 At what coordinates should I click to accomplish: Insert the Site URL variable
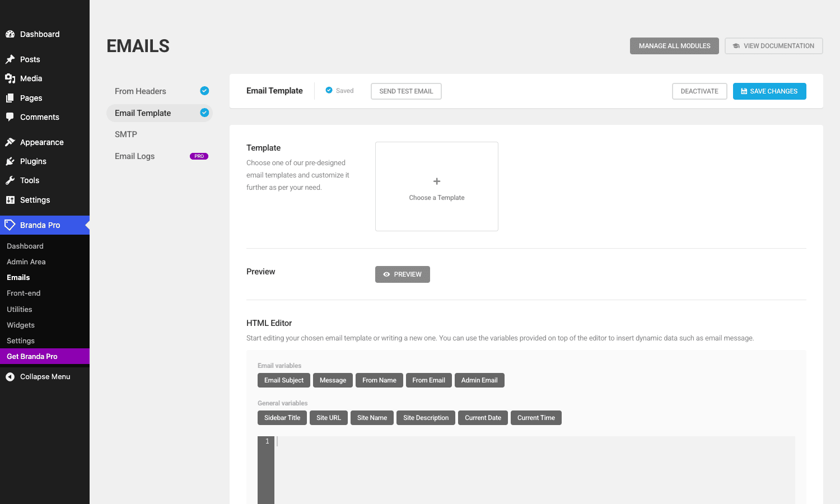[329, 418]
